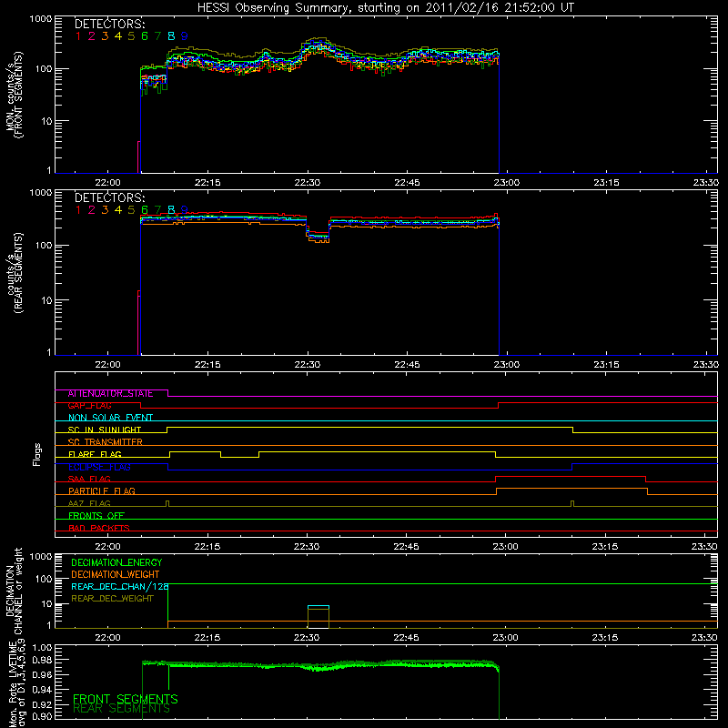Click 22:00 tick under flags plot
This screenshot has width=728, height=728.
107,547
